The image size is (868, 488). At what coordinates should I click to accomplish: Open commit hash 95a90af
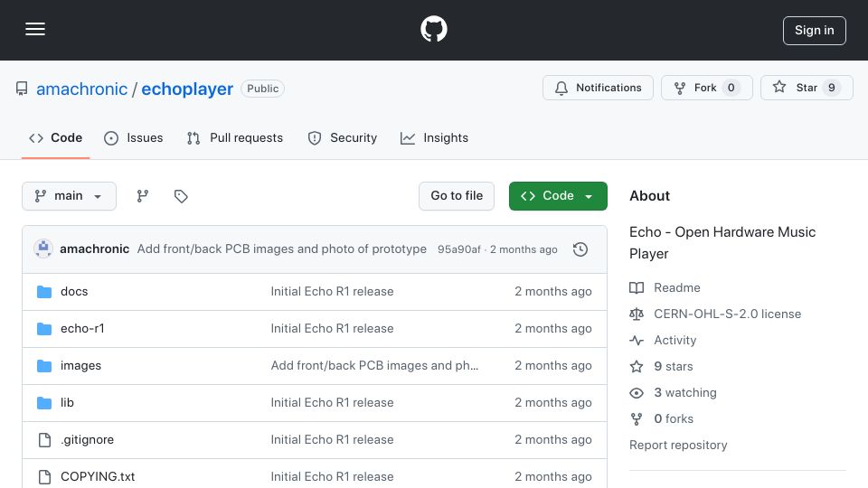coord(459,249)
